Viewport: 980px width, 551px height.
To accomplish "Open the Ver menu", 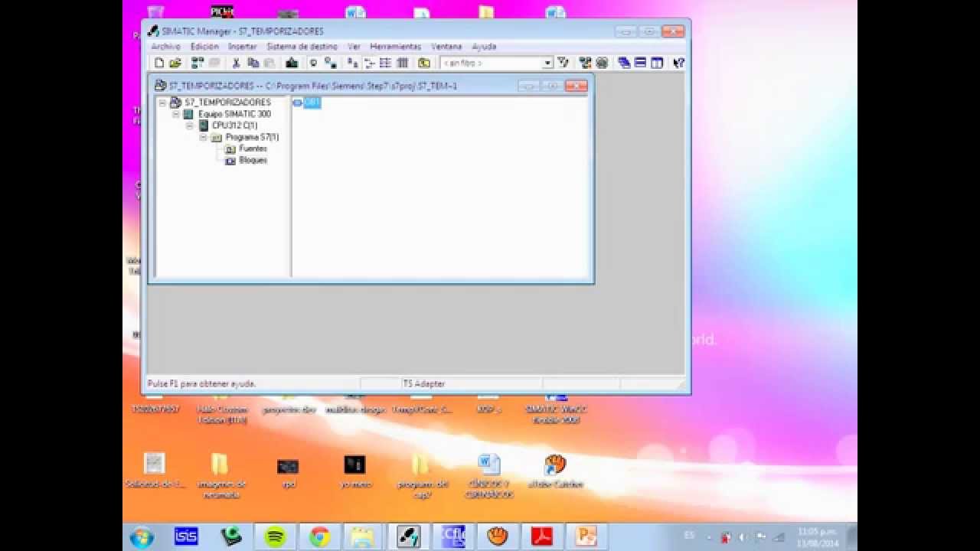I will click(x=354, y=47).
